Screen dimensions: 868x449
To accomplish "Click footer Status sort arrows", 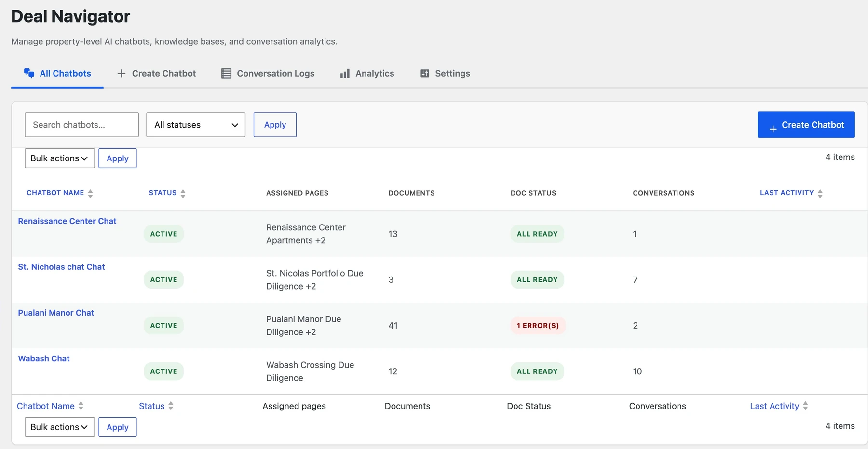I will click(171, 406).
